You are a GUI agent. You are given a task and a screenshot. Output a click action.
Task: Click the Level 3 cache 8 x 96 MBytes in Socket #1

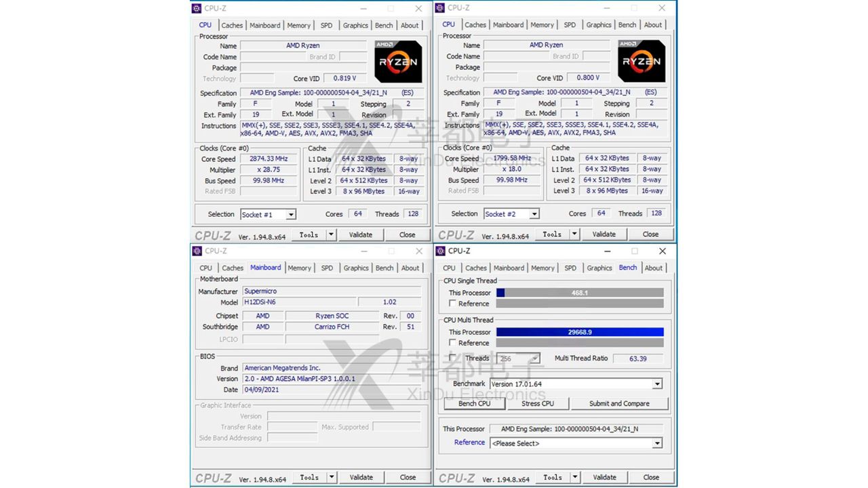click(363, 191)
